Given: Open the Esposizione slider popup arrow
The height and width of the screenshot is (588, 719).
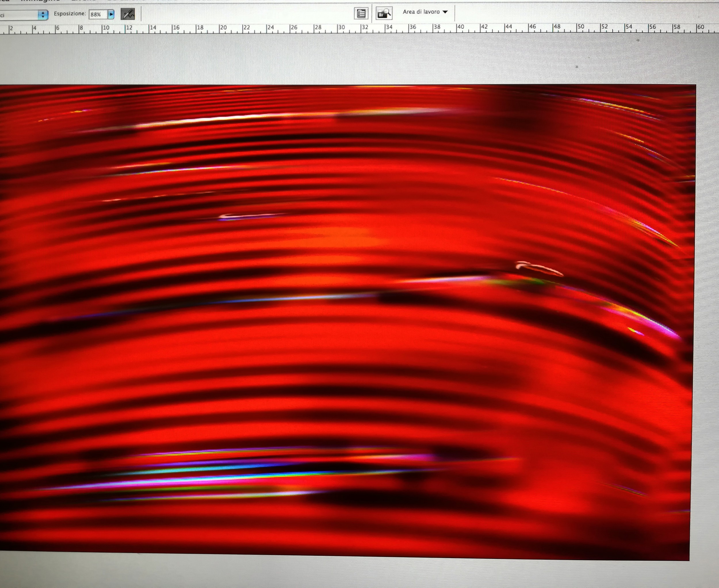Looking at the screenshot, I should click(111, 15).
